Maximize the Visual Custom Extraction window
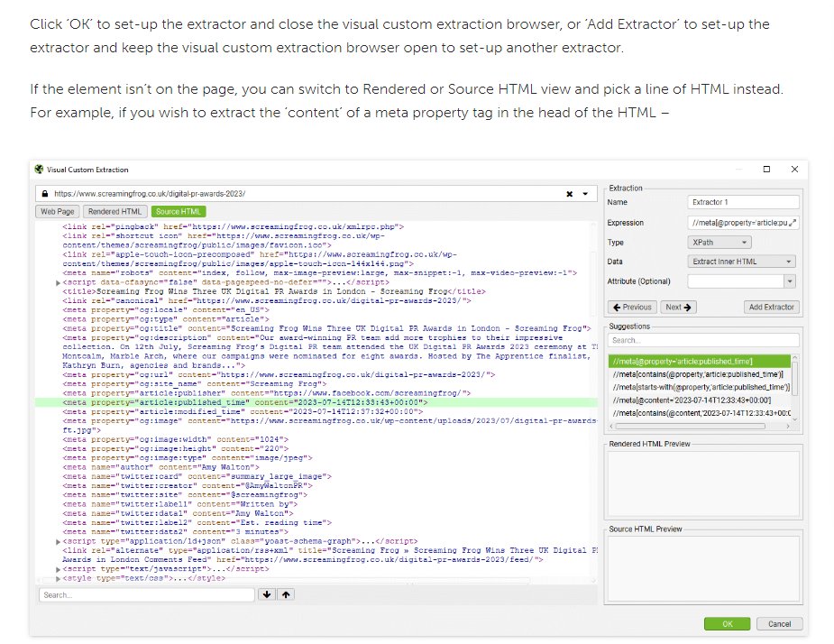This screenshot has width=834, height=644. tap(766, 170)
